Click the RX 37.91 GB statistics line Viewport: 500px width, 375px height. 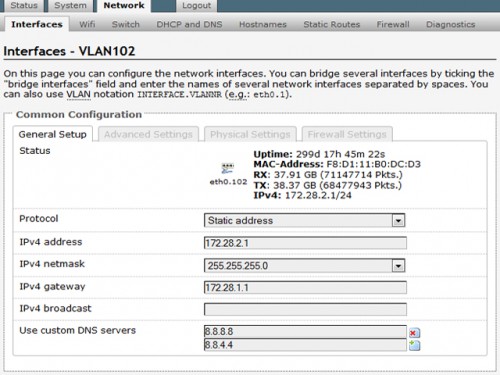[328, 175]
